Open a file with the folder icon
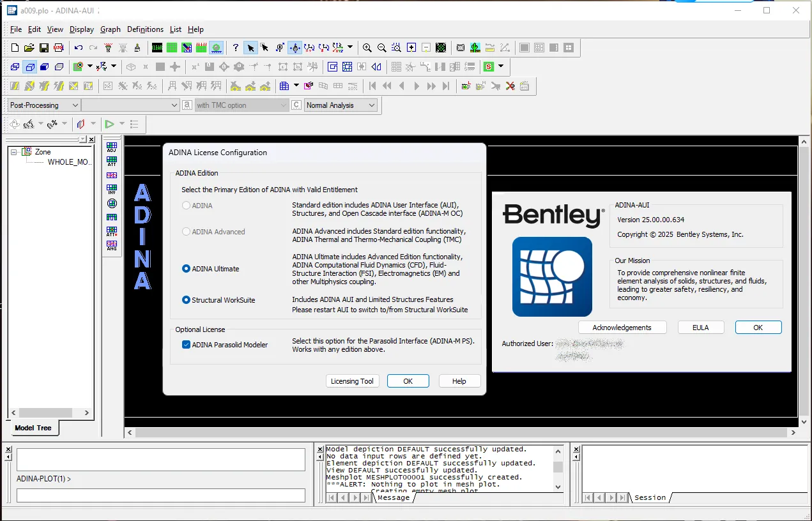 pyautogui.click(x=29, y=48)
